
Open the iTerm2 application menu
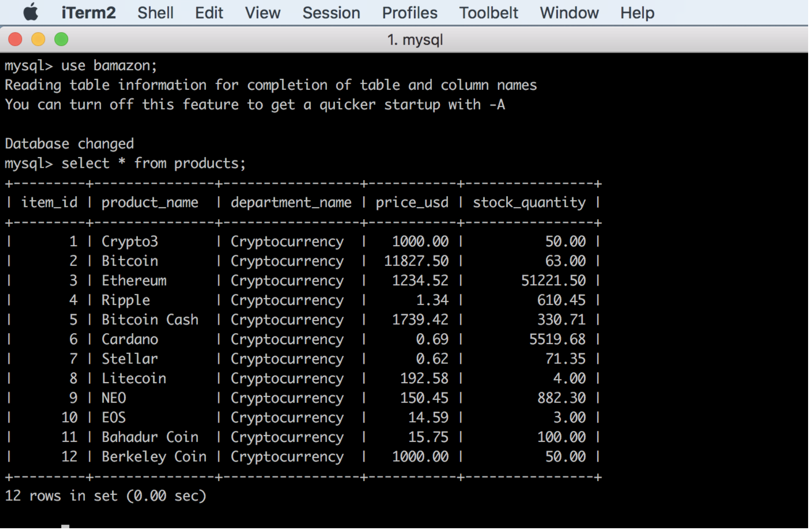[88, 13]
